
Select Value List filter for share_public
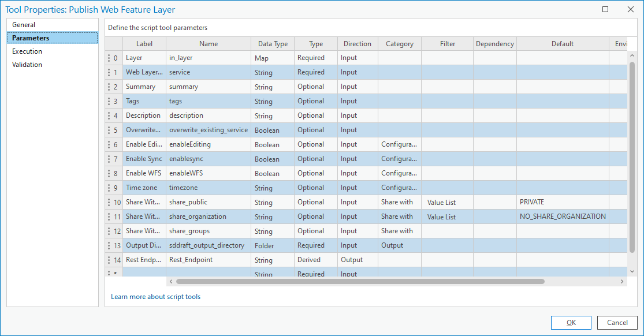tap(442, 203)
